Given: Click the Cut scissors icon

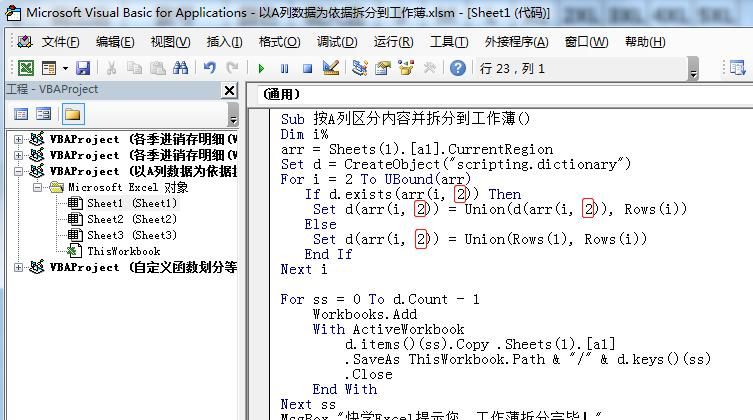Looking at the screenshot, I should pos(111,68).
